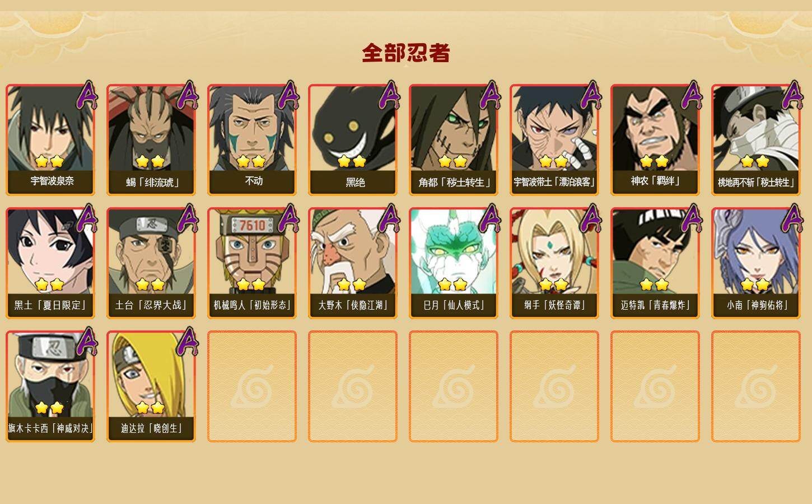Click the 巳月「仙人模式」 card
Viewport: 812px width, 504px height.
point(454,263)
